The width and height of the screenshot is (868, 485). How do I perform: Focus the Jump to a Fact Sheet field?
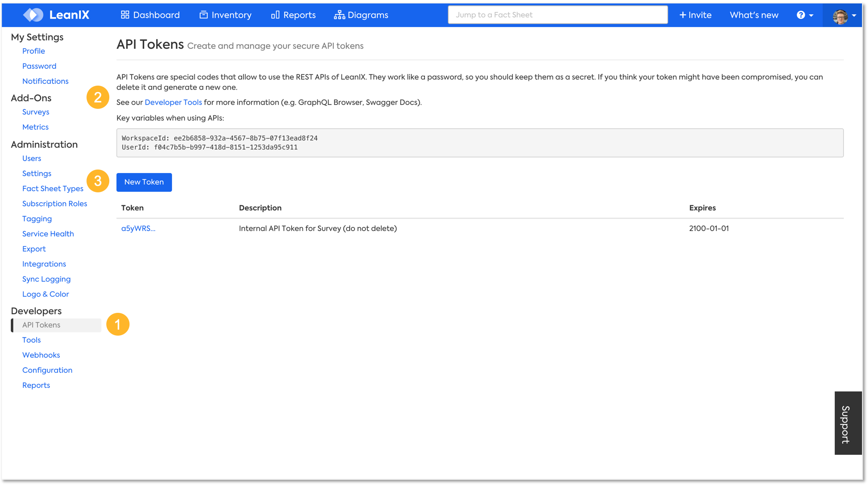tap(557, 15)
